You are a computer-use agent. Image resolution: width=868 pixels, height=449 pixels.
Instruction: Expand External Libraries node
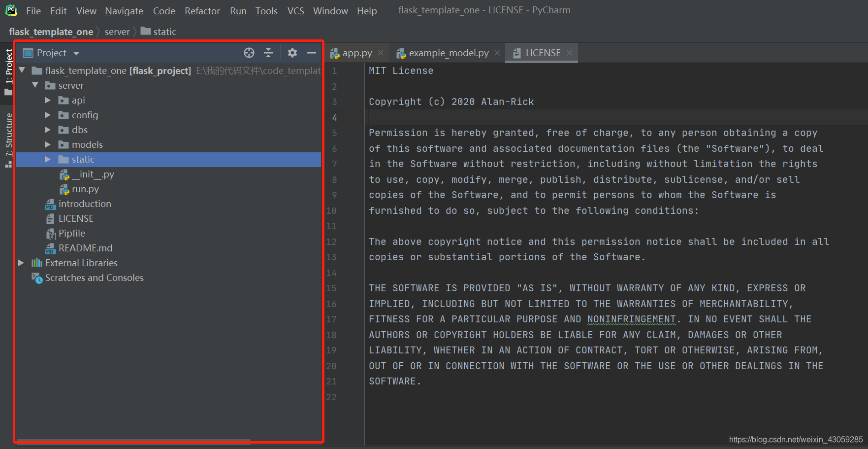(x=21, y=263)
